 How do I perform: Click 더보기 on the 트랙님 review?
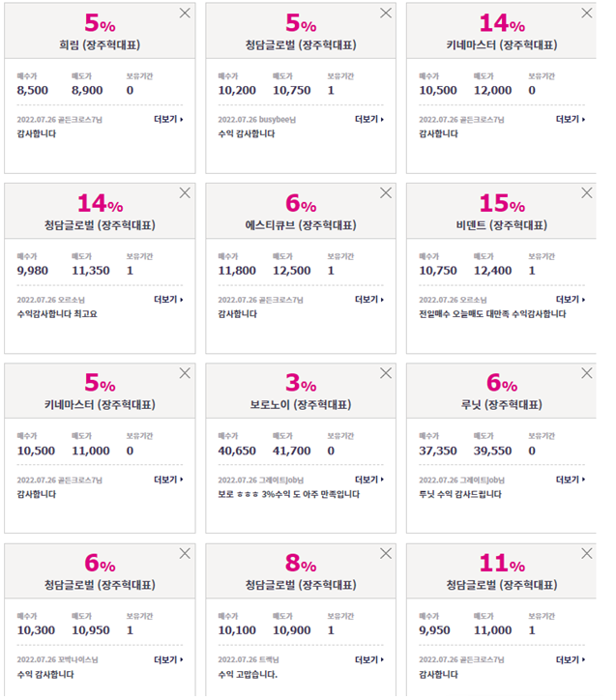pos(369,659)
